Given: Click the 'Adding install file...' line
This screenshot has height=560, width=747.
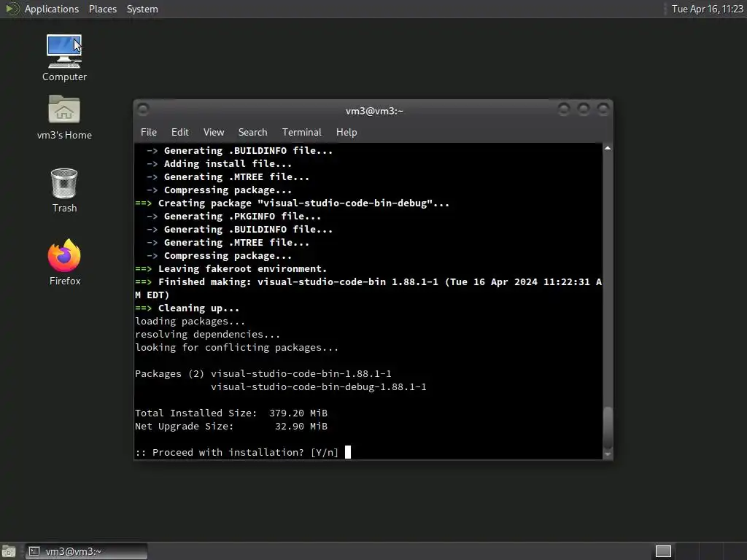Looking at the screenshot, I should pos(219,164).
